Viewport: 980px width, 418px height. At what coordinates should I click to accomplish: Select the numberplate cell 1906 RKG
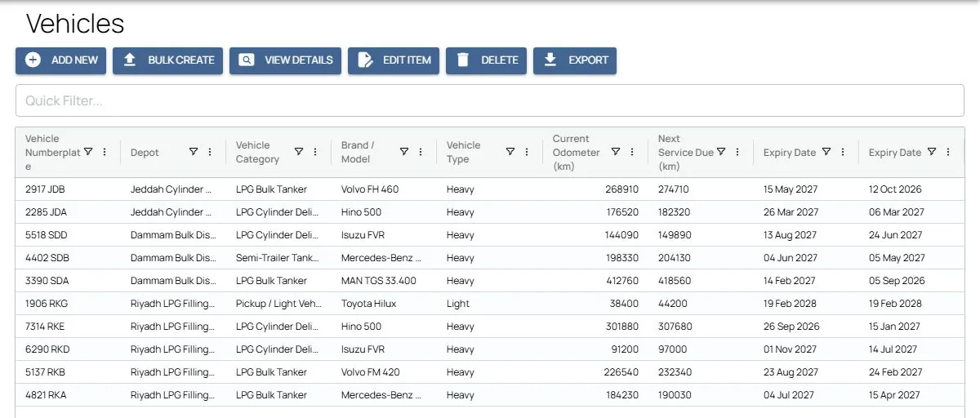[47, 304]
